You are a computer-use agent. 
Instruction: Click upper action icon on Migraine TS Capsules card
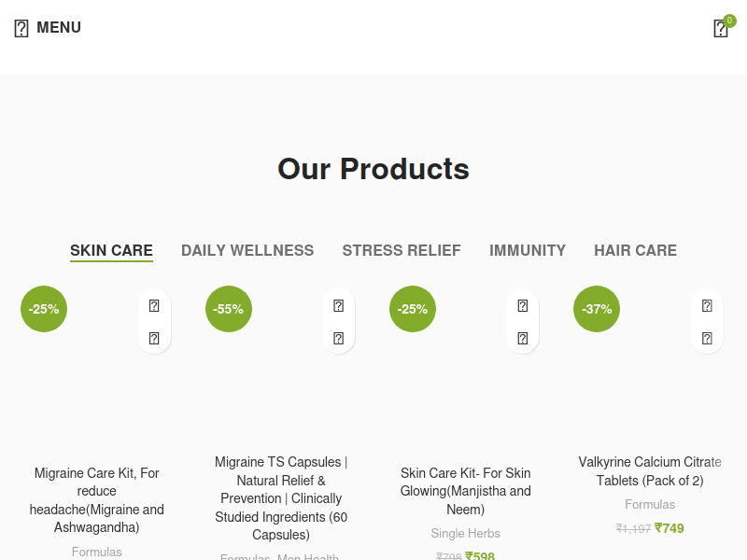[338, 305]
